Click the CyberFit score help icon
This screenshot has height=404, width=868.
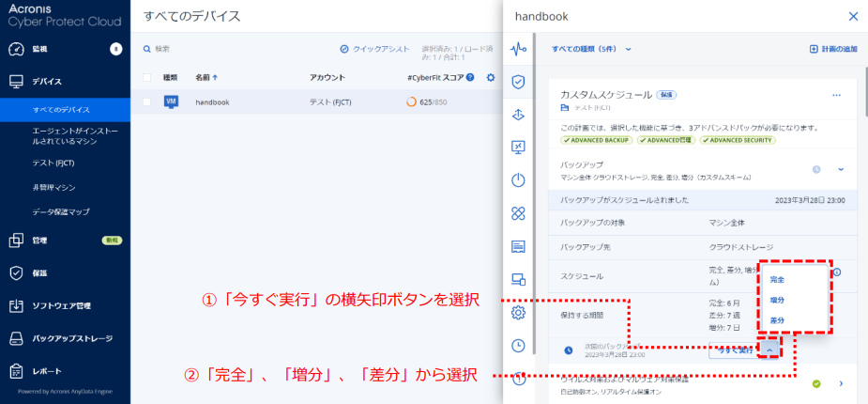click(470, 77)
